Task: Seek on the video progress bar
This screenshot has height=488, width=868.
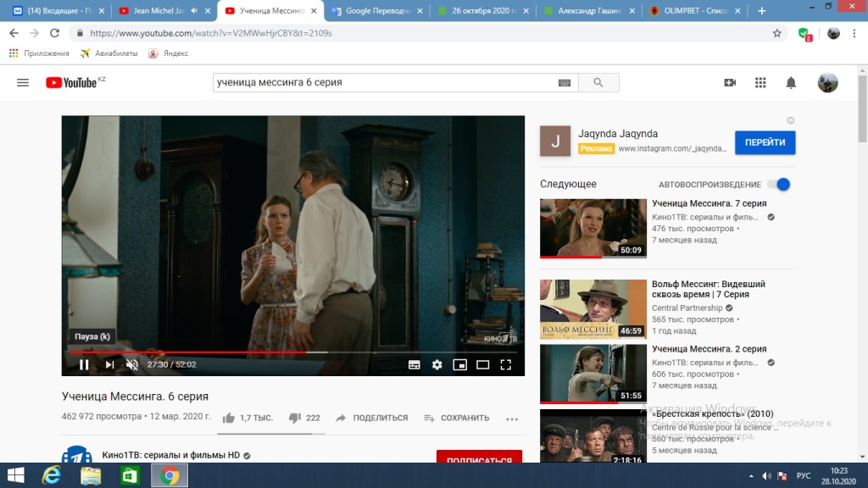Action: [292, 352]
